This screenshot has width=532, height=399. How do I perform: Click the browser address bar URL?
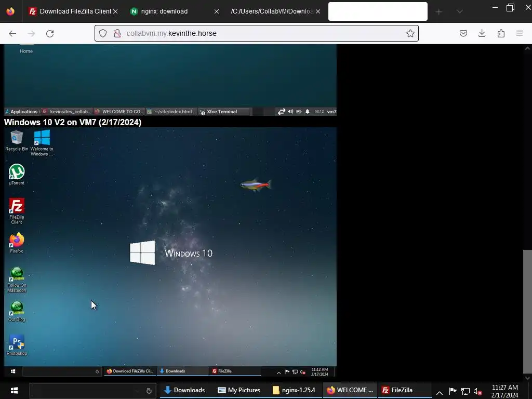pyautogui.click(x=171, y=33)
